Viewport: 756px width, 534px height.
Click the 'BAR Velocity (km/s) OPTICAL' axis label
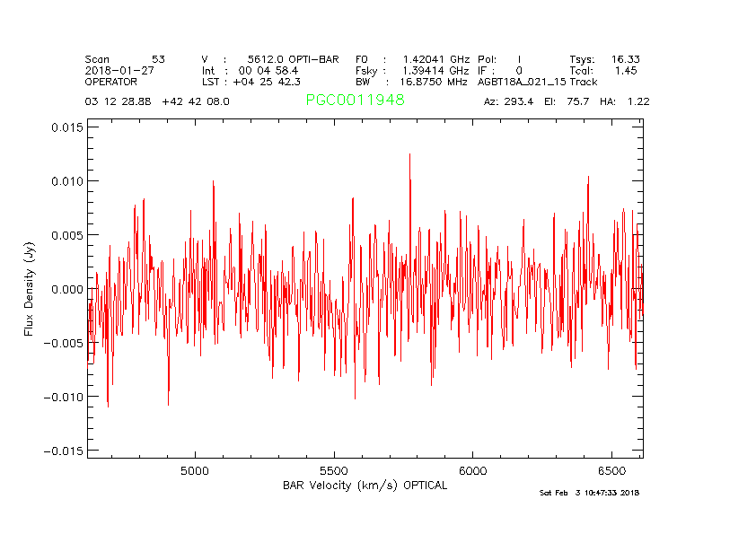pyautogui.click(x=365, y=486)
